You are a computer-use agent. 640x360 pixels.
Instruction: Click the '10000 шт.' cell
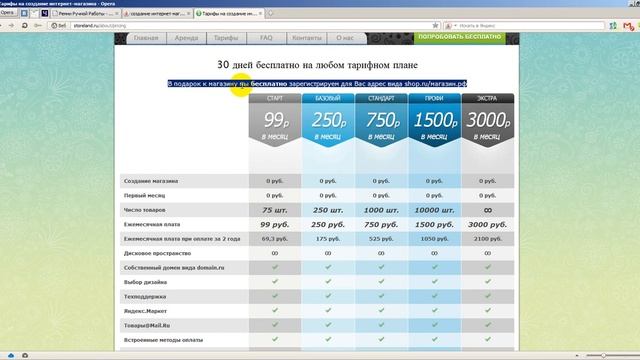434,210
